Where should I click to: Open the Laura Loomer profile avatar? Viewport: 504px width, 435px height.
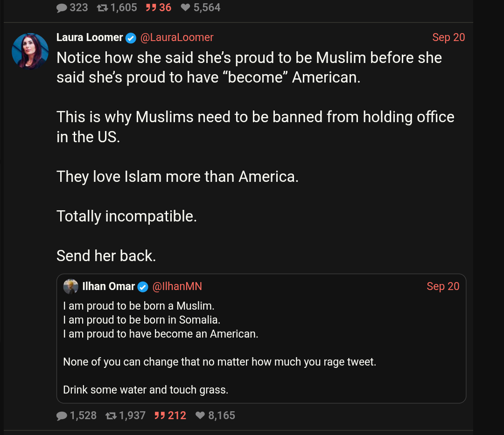[30, 51]
